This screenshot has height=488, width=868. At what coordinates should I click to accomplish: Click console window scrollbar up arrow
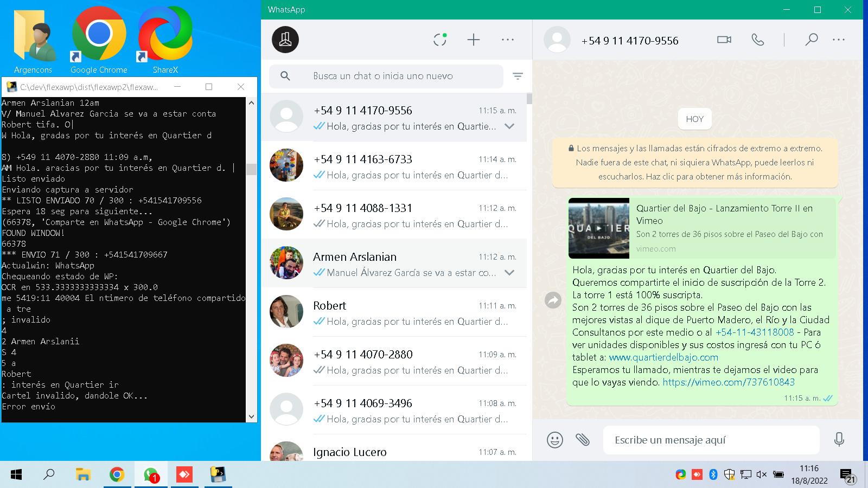coord(251,102)
